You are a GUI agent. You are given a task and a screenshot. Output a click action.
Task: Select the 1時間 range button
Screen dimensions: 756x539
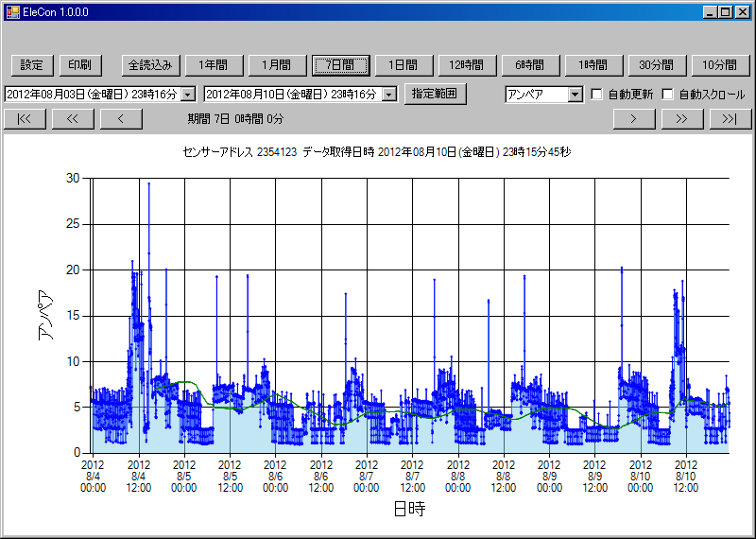tap(594, 65)
